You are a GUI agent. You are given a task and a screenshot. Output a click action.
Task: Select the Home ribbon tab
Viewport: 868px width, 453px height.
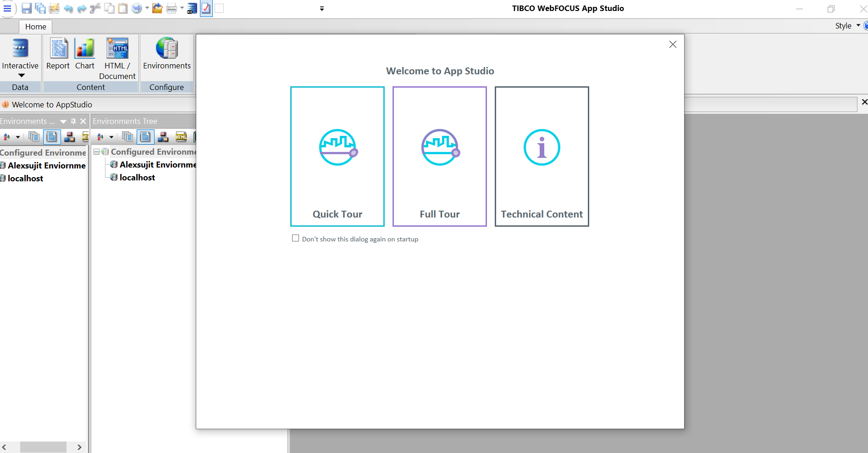tap(35, 26)
